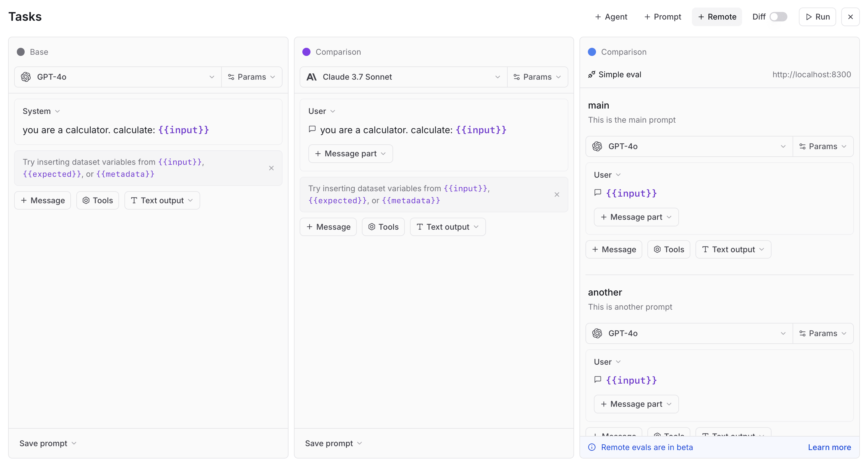The width and height of the screenshot is (868, 466).
Task: Open the System role dropdown in Base panel
Action: click(x=41, y=111)
